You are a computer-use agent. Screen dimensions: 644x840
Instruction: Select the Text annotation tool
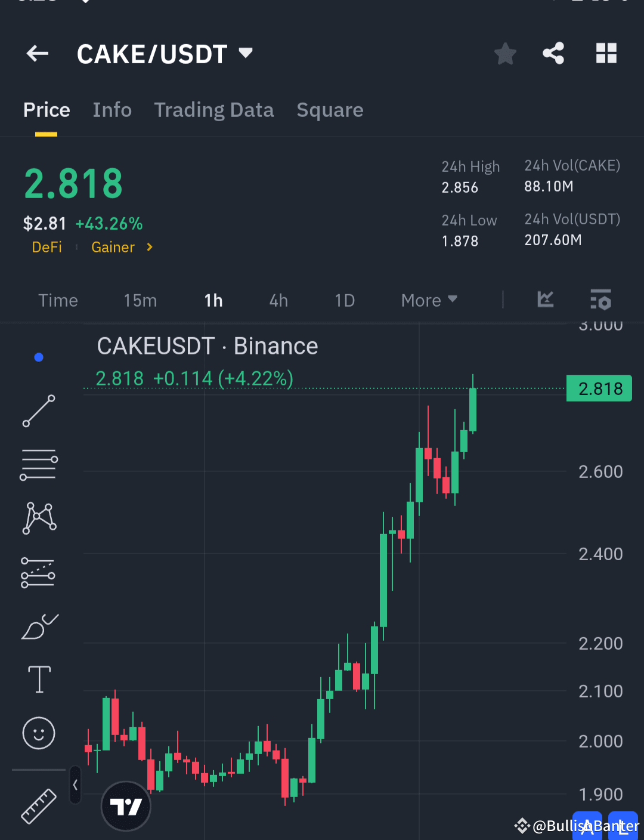(39, 679)
